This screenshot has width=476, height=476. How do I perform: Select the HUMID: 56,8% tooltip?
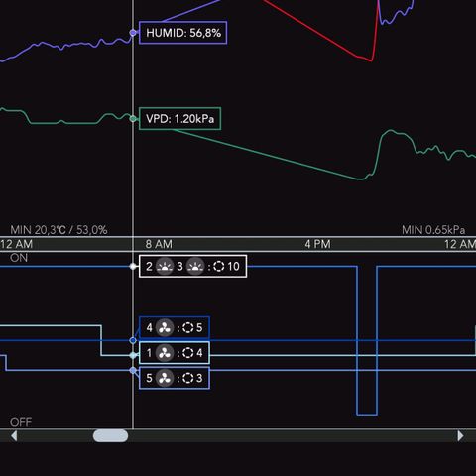tap(183, 33)
